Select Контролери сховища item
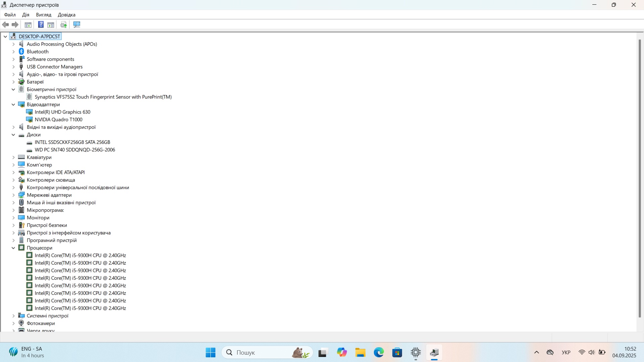The width and height of the screenshot is (644, 362). (x=51, y=180)
